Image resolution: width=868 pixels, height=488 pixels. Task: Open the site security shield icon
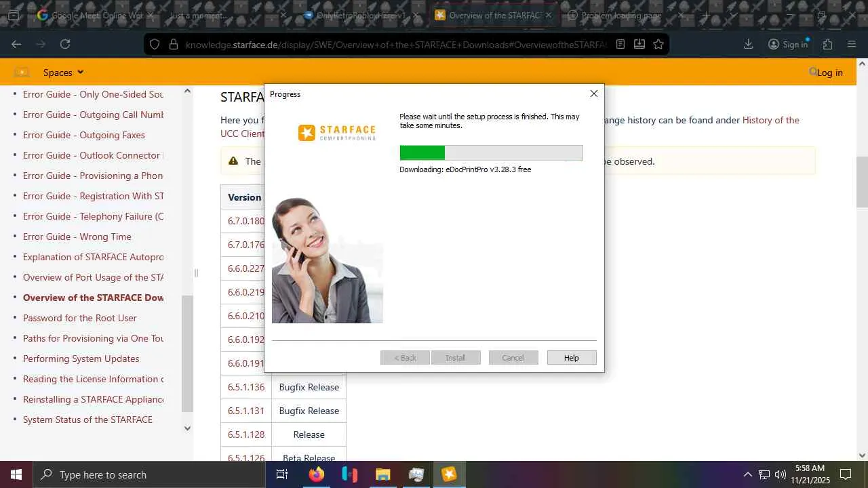(155, 44)
